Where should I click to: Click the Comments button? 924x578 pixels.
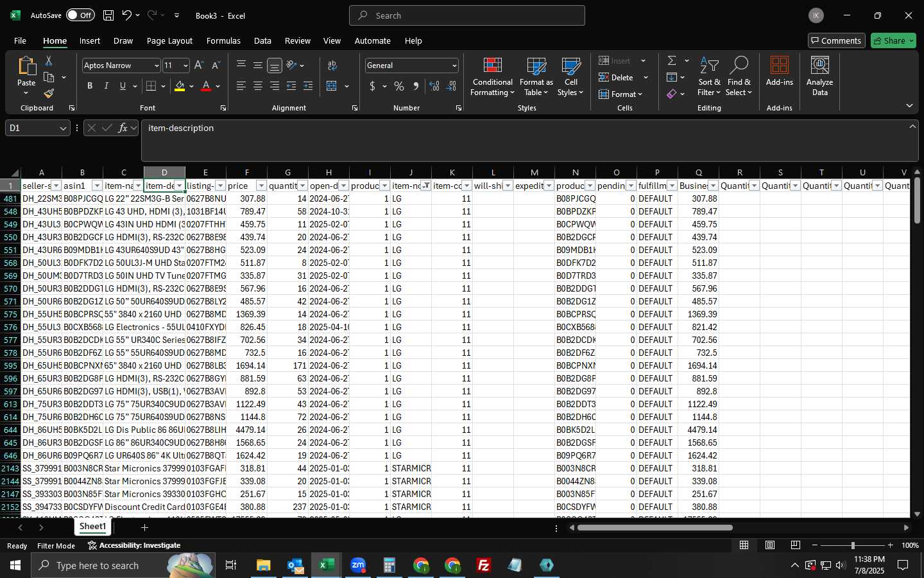click(836, 40)
